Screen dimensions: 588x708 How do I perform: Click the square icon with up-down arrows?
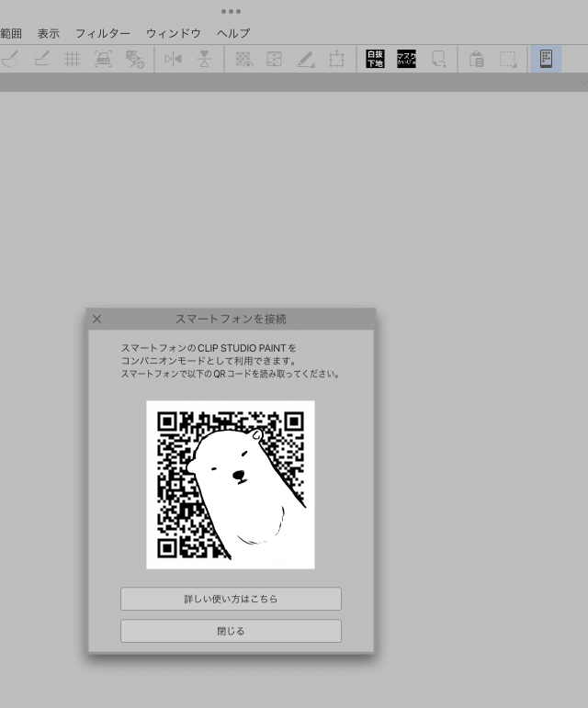[x=275, y=59]
